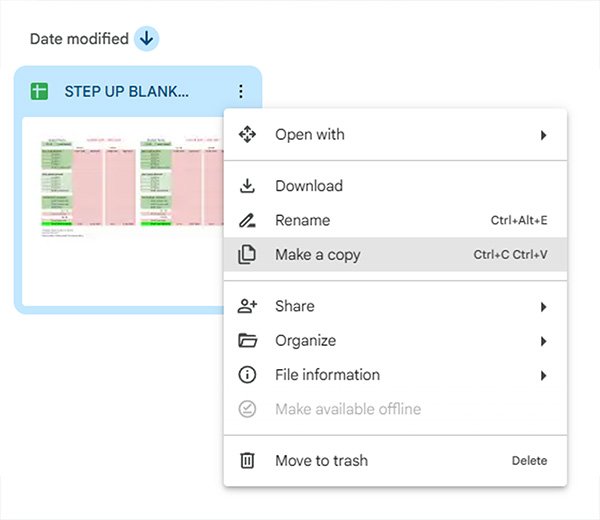Click the Share person-plus icon
The image size is (600, 520).
(247, 306)
